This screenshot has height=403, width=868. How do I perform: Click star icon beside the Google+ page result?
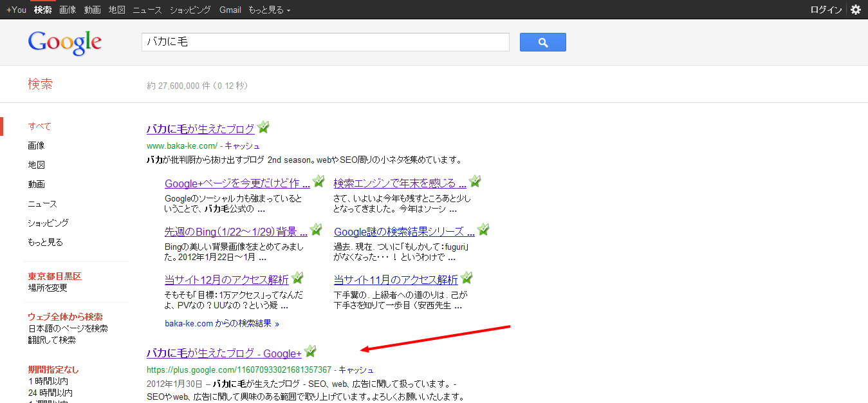[x=310, y=351]
